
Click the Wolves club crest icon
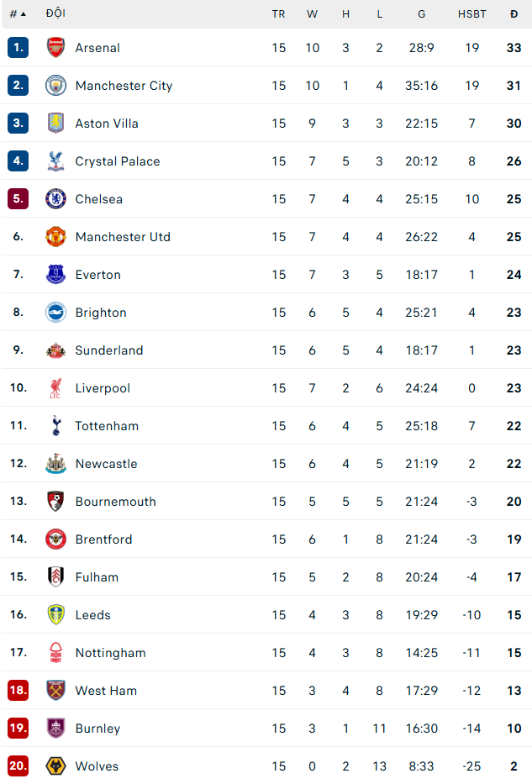[x=55, y=766]
